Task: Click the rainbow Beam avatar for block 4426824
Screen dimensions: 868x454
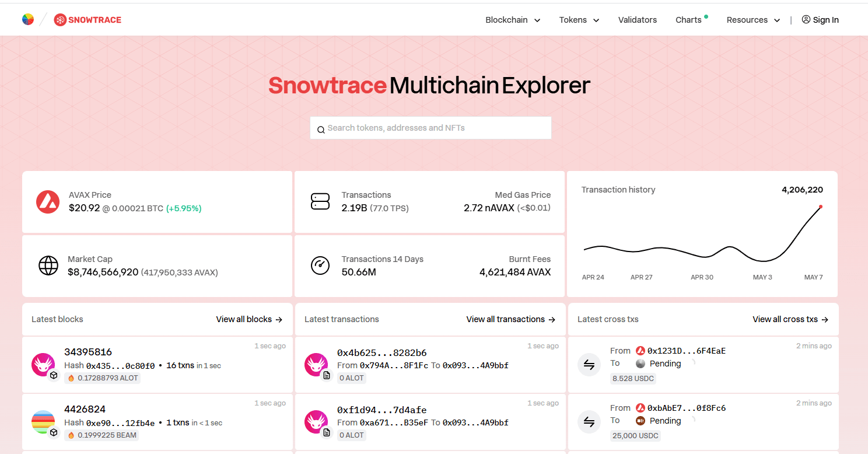Action: (43, 421)
